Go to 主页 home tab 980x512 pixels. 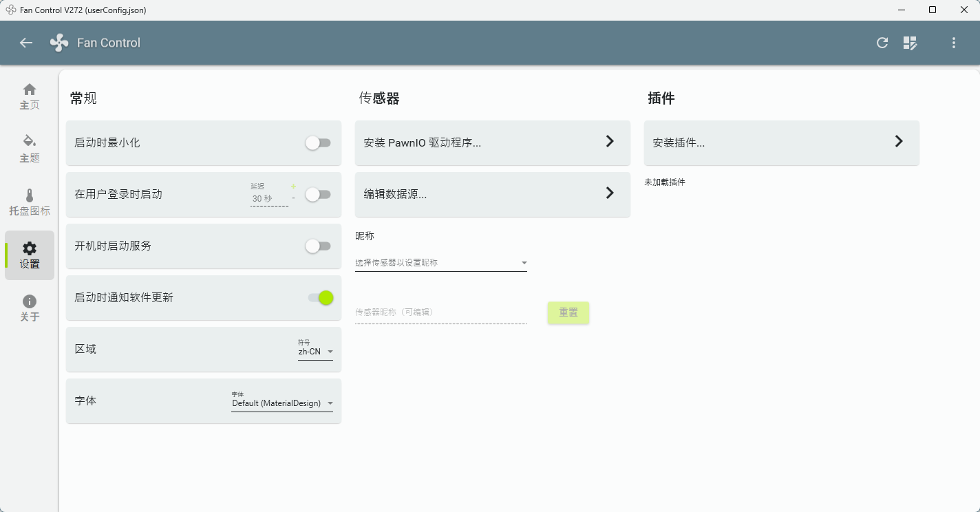[30, 96]
